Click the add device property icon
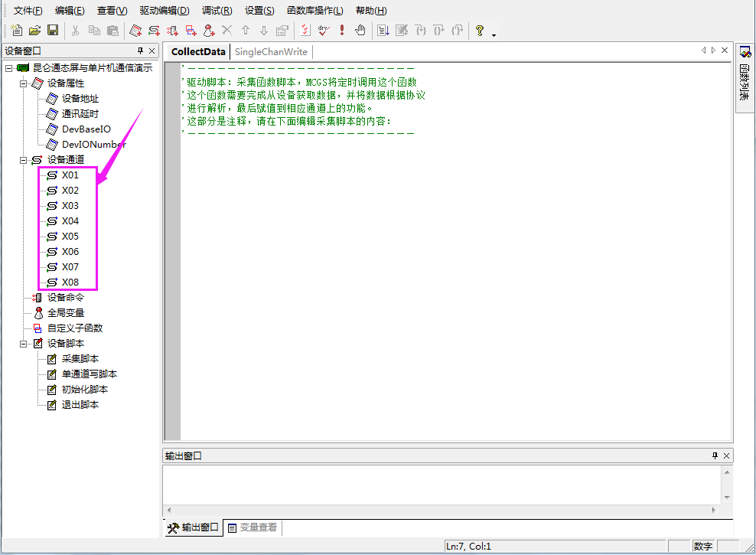Image resolution: width=756 pixels, height=555 pixels. tap(135, 31)
